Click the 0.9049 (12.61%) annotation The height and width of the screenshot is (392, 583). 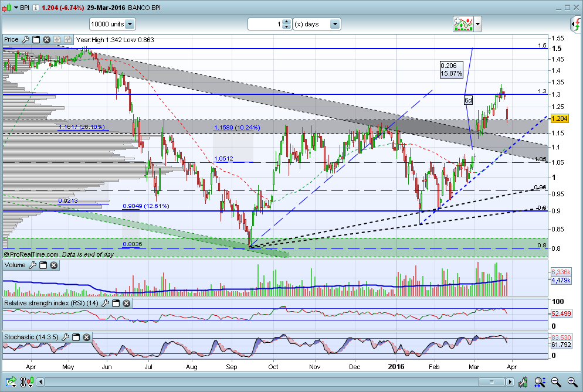point(145,206)
